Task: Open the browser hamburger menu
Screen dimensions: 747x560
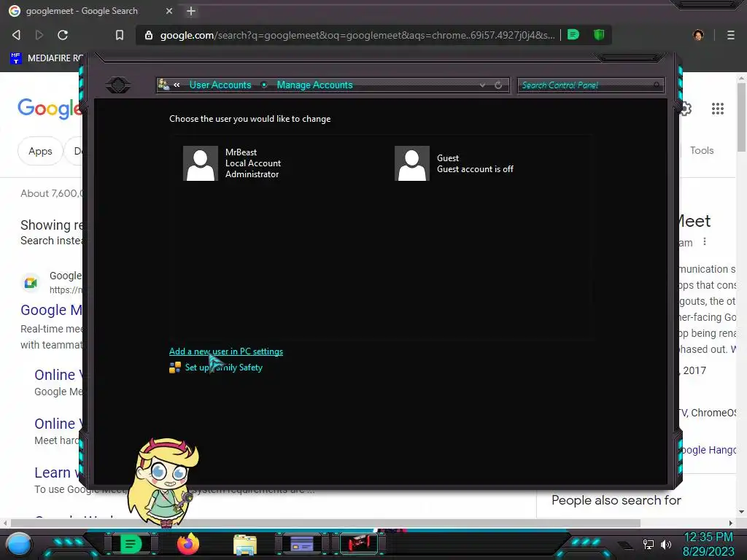Action: click(731, 35)
